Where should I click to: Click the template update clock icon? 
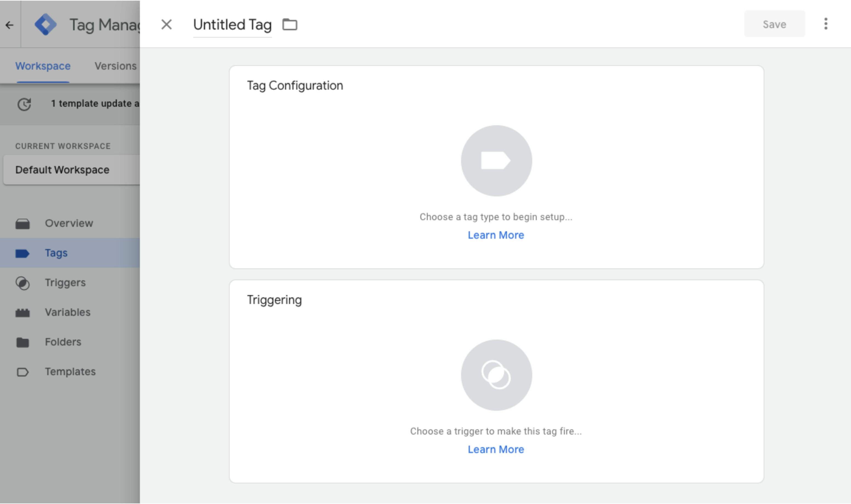point(24,104)
